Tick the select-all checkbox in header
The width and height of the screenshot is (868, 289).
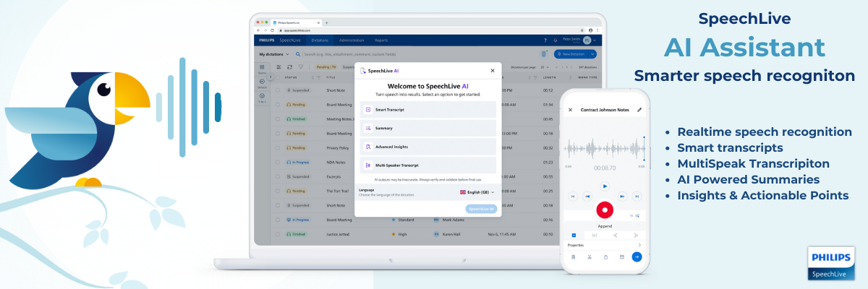tap(278, 77)
